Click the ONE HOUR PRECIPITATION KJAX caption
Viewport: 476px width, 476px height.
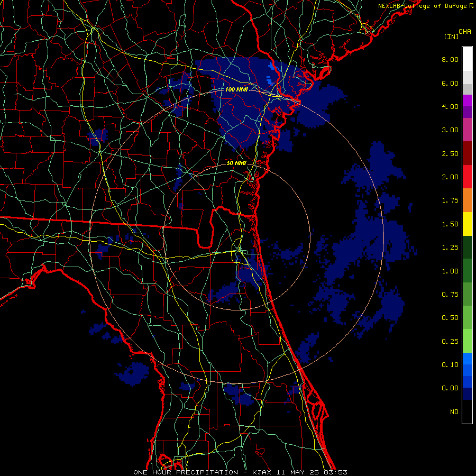point(240,472)
